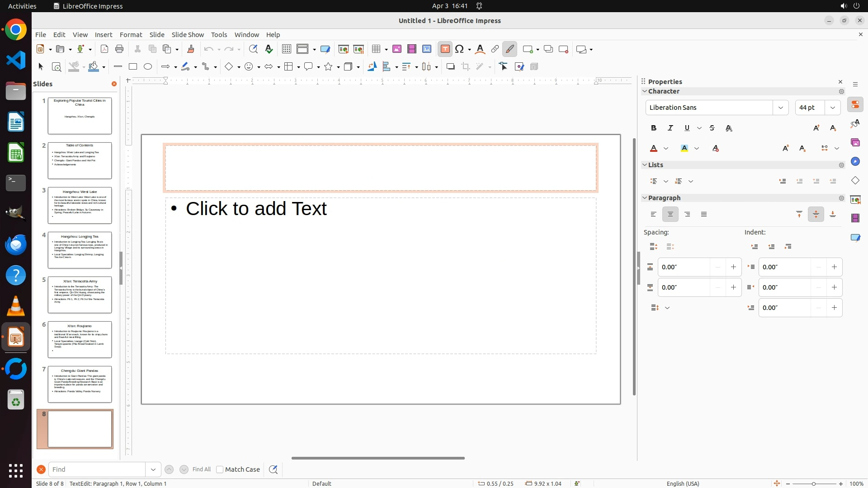The image size is (868, 488).
Task: Insert a table from the toolbar
Action: (x=376, y=49)
